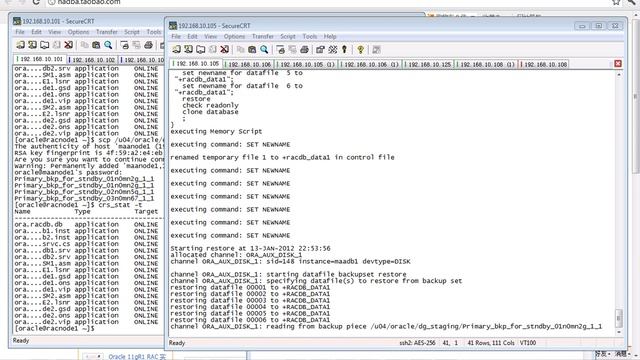Close current tab with red X button
The width and height of the screenshot is (640, 360).
618,64
